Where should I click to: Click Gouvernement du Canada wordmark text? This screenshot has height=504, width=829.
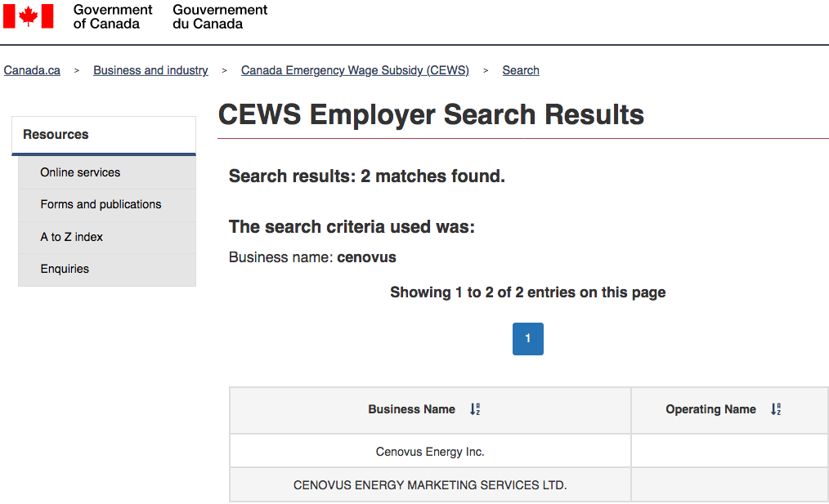tap(220, 17)
